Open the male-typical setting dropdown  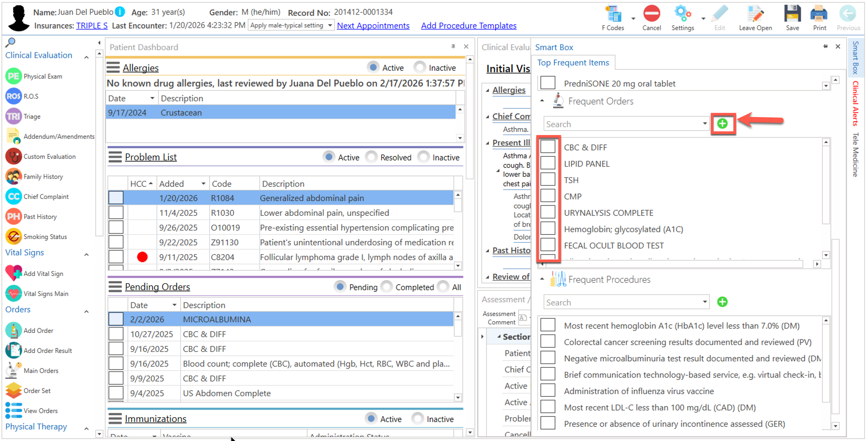(x=330, y=26)
